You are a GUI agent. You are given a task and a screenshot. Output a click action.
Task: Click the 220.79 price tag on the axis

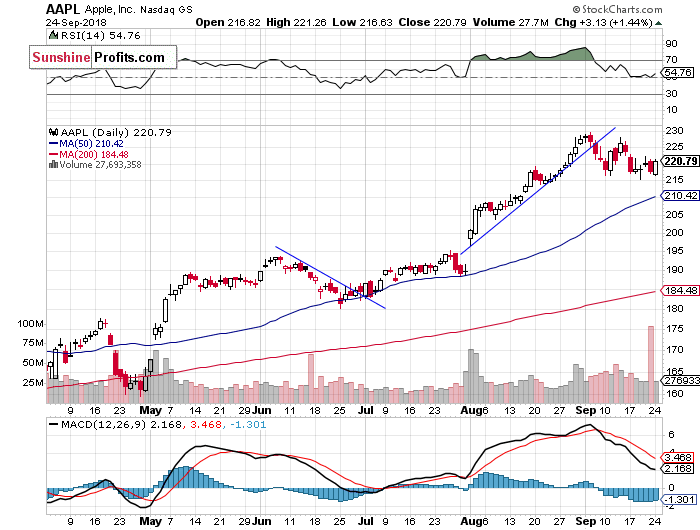[680, 161]
